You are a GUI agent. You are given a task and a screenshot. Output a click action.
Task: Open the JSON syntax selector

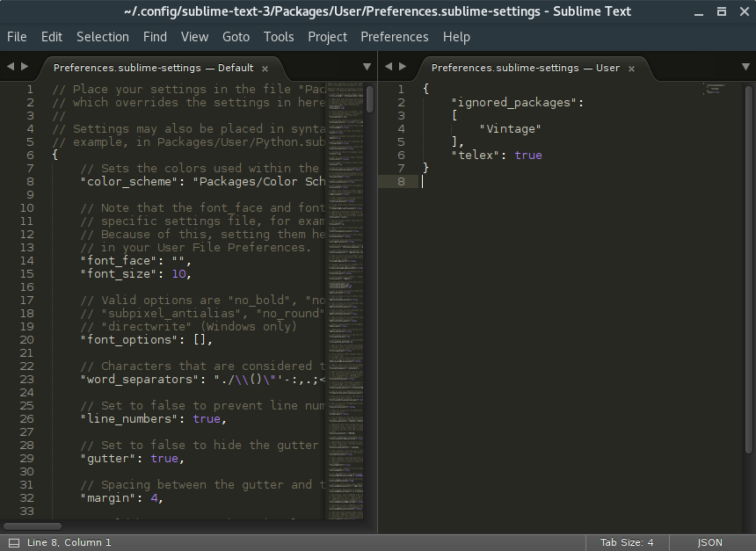pyautogui.click(x=709, y=542)
